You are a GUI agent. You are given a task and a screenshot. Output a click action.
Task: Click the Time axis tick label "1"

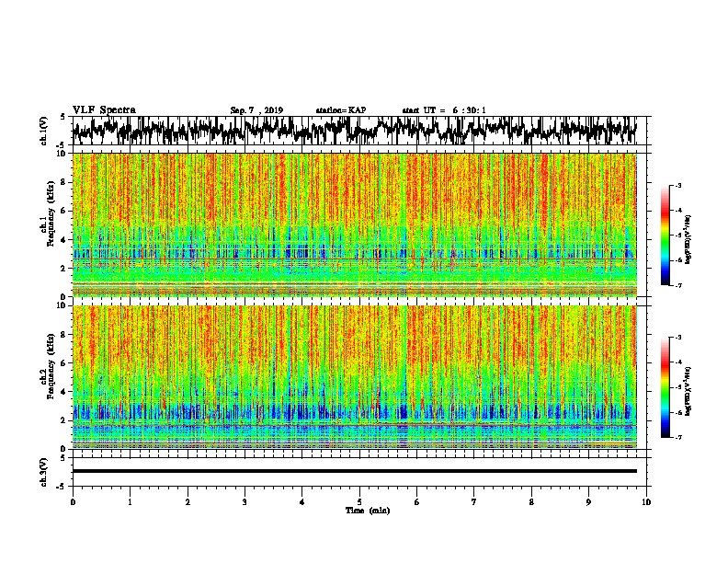(130, 502)
